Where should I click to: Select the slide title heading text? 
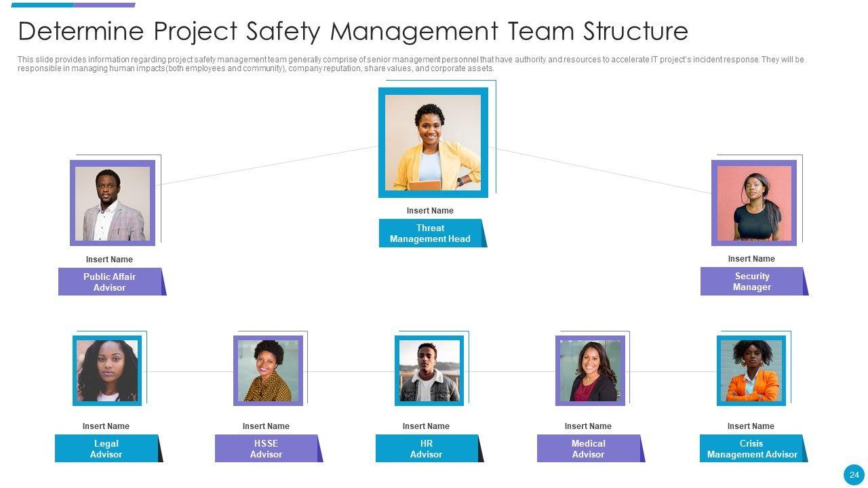(353, 31)
